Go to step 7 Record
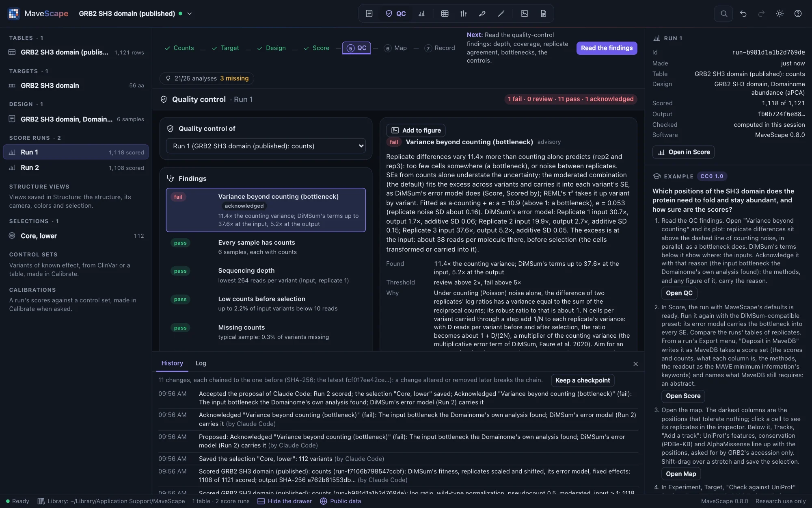Image resolution: width=812 pixels, height=508 pixels. pyautogui.click(x=440, y=48)
